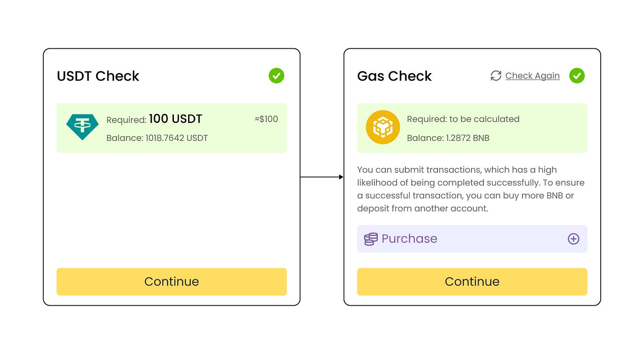
Task: Click the green checkmark on Gas Check
Action: pyautogui.click(x=577, y=75)
